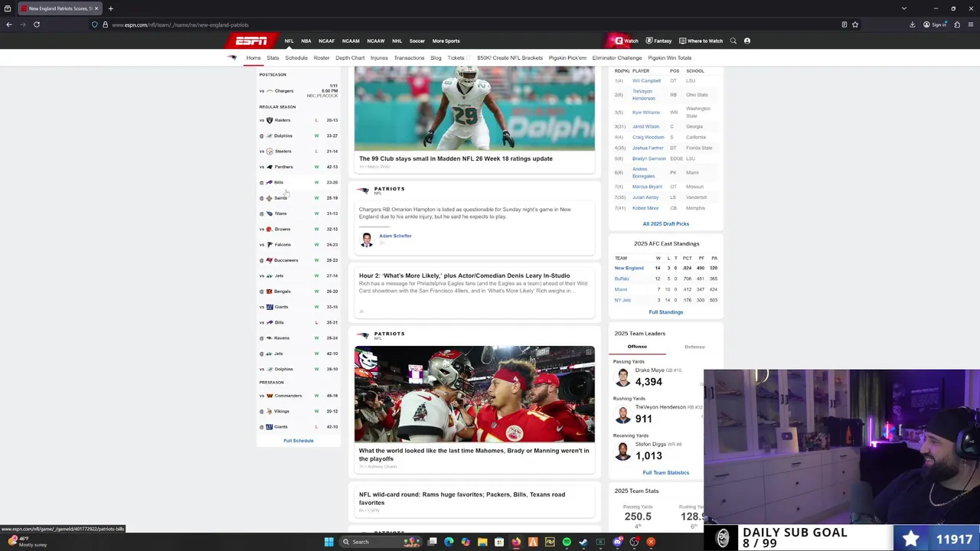Open the Full Standings link
The image size is (980, 551).
[x=666, y=312]
